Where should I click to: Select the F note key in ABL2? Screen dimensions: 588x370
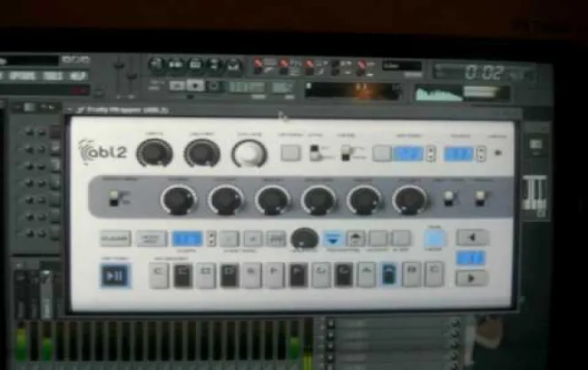pyautogui.click(x=274, y=275)
